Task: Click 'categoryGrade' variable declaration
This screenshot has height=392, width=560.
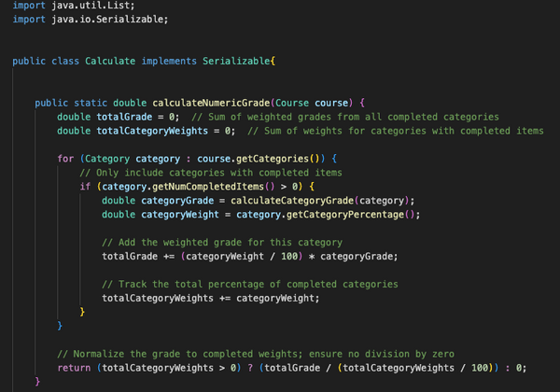Action: pos(177,201)
